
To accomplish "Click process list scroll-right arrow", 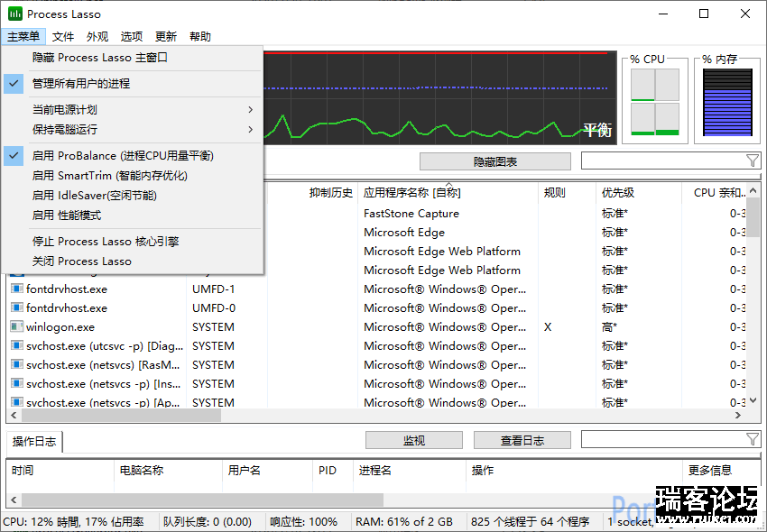I will point(738,415).
